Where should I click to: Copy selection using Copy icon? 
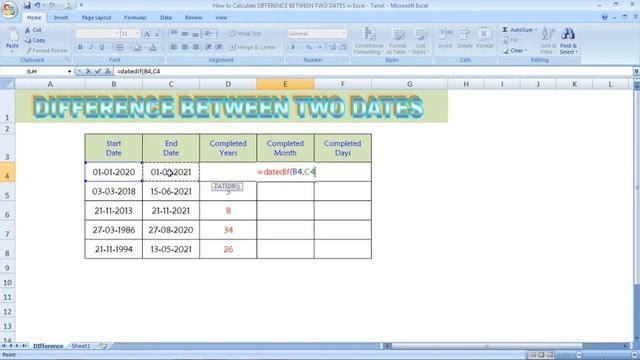(x=28, y=40)
